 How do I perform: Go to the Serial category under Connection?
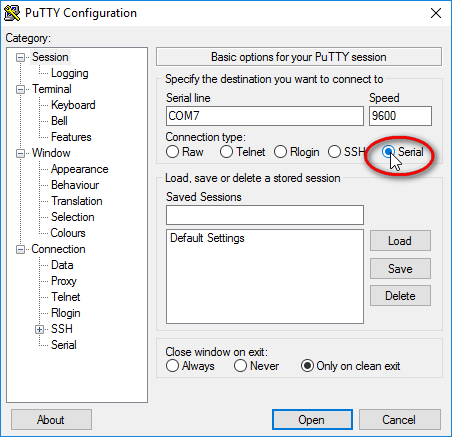pos(64,345)
